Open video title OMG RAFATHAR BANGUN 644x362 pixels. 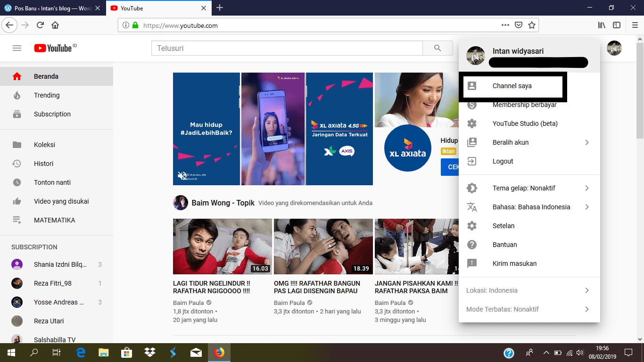point(317,287)
